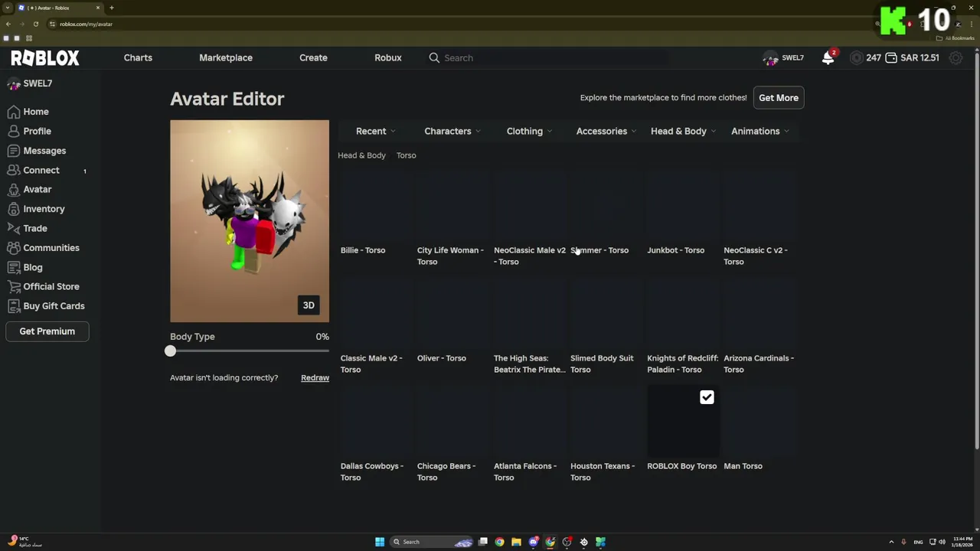Open the settings gear in Roblox header
The image size is (980, 551).
pos(955,58)
